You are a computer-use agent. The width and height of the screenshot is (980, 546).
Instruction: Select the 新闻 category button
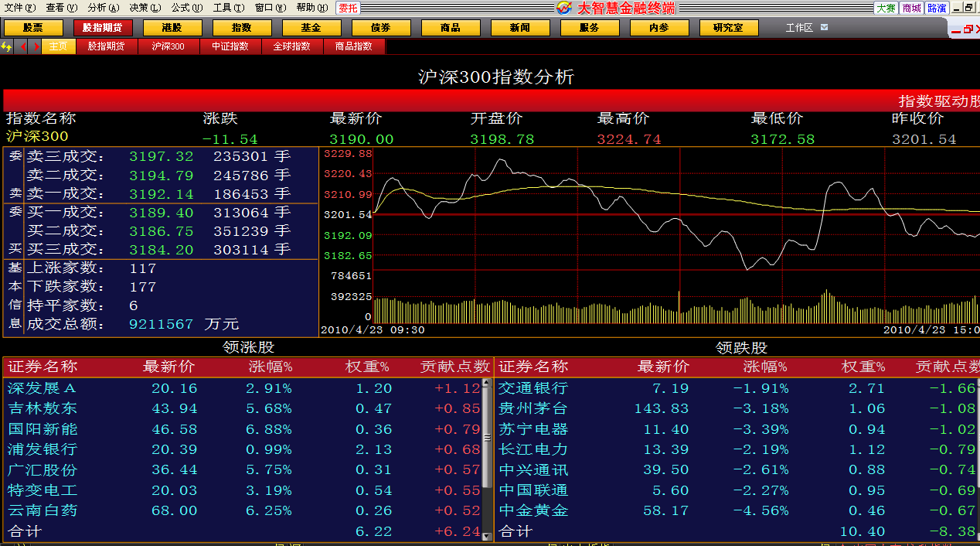coord(520,28)
